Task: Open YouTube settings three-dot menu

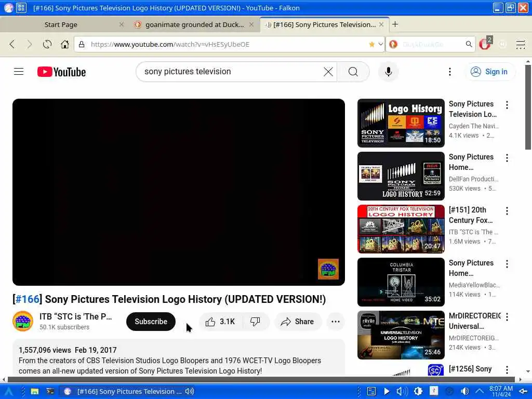Action: [x=450, y=72]
